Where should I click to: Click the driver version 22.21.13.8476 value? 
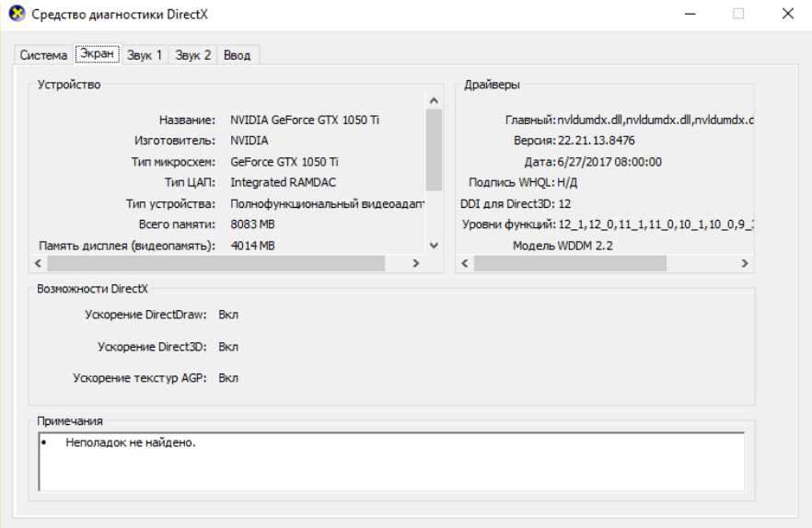(596, 141)
